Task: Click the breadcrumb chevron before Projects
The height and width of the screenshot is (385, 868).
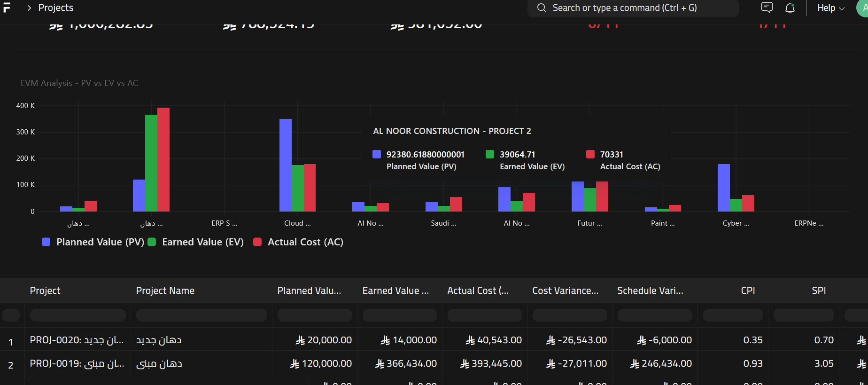Action: click(29, 8)
